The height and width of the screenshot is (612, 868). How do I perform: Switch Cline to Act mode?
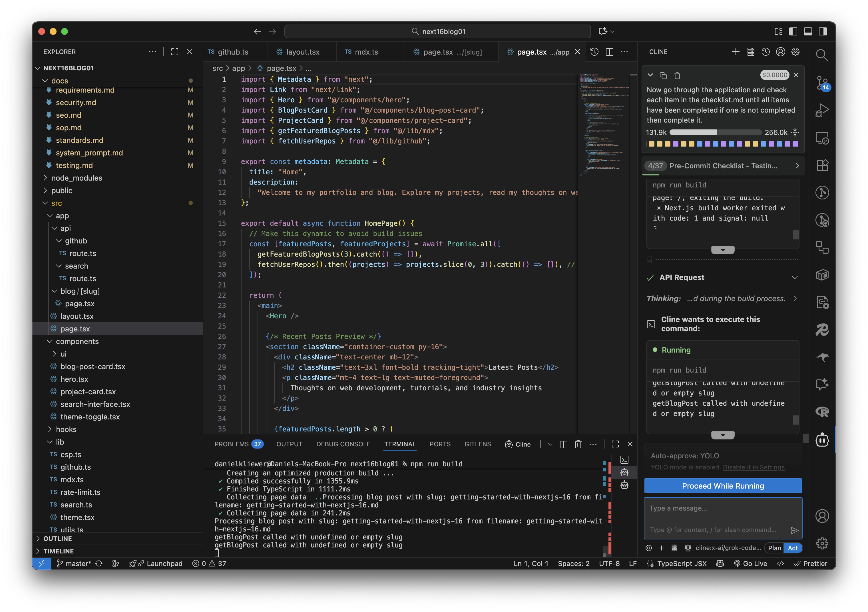(x=793, y=548)
